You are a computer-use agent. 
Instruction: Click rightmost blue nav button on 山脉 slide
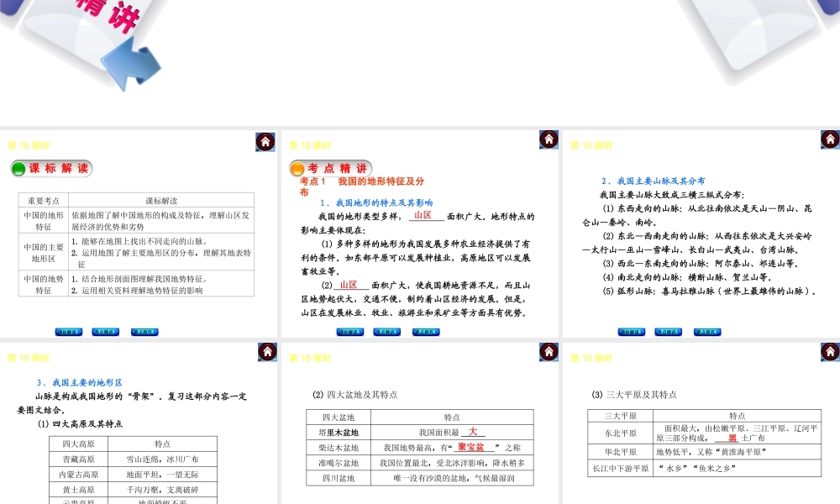[707, 332]
